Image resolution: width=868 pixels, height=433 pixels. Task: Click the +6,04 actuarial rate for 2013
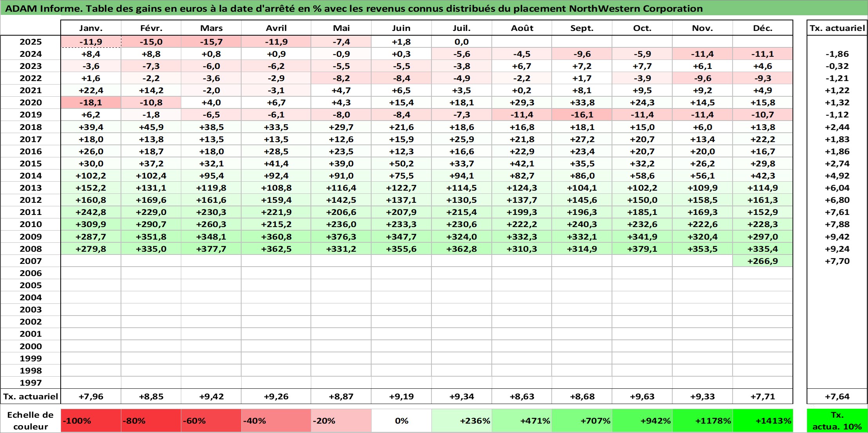(837, 188)
